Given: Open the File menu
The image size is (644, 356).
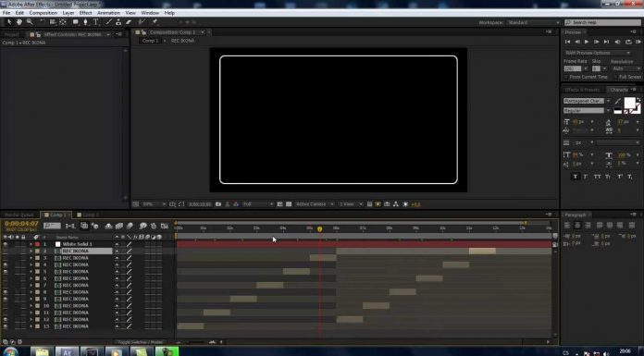Looking at the screenshot, I should [x=6, y=13].
